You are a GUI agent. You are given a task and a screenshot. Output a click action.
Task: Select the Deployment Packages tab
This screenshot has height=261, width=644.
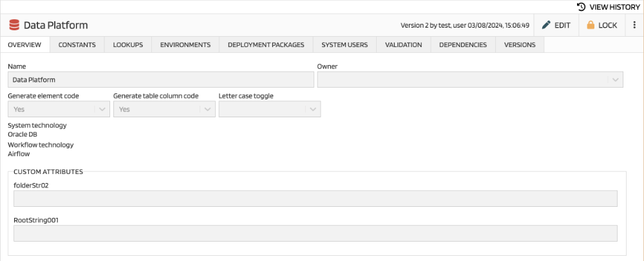[x=266, y=45]
